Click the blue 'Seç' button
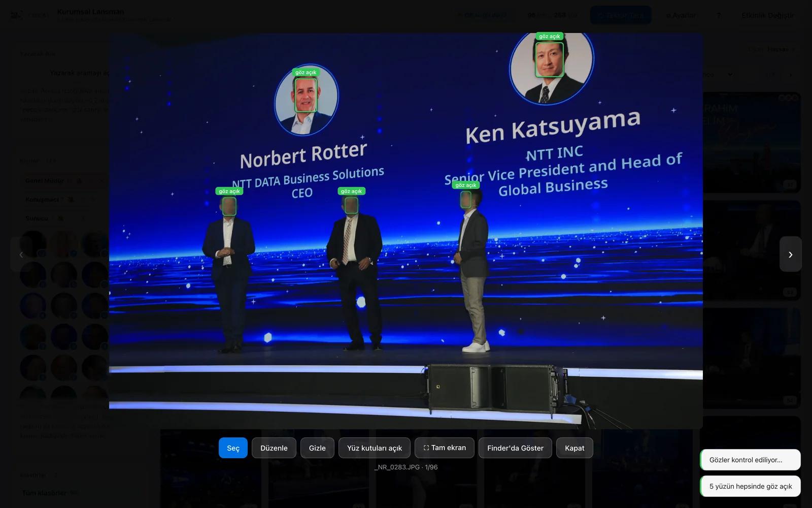The width and height of the screenshot is (812, 508). coord(233,448)
